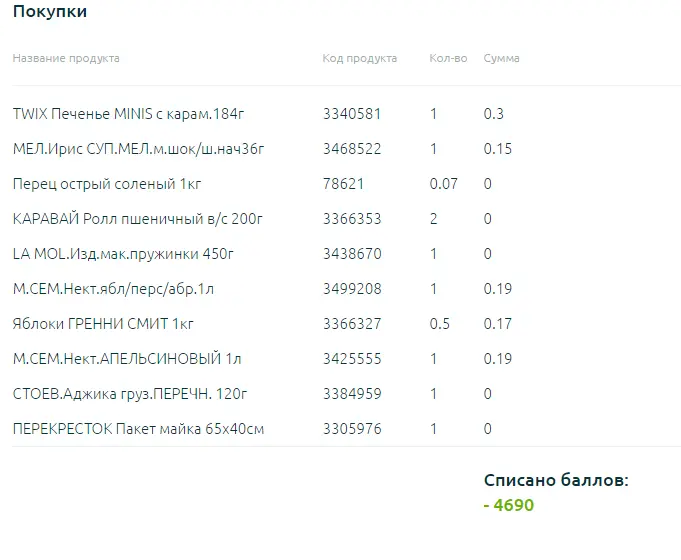The image size is (681, 560).
Task: Select 'М.СЕМ.Нект.ябл/перс/абр.1л' product name
Action: click(113, 289)
